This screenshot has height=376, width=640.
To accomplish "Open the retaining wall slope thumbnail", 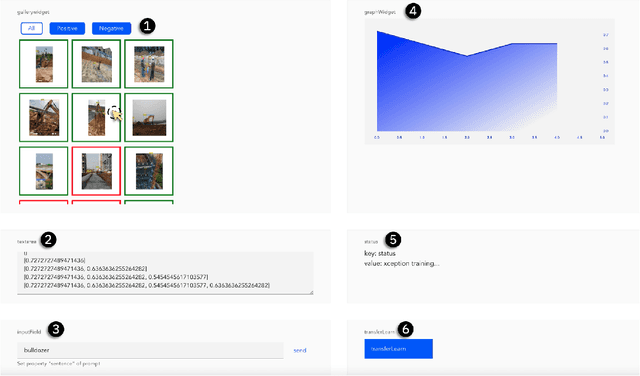I will point(96,64).
